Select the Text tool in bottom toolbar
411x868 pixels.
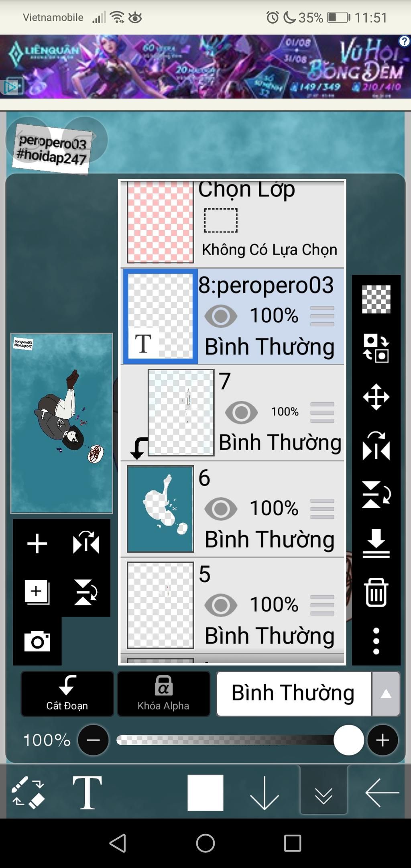pyautogui.click(x=87, y=792)
